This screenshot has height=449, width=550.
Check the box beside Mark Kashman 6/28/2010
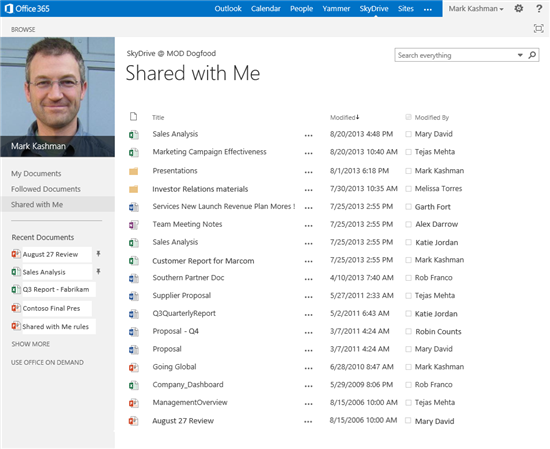[408, 367]
